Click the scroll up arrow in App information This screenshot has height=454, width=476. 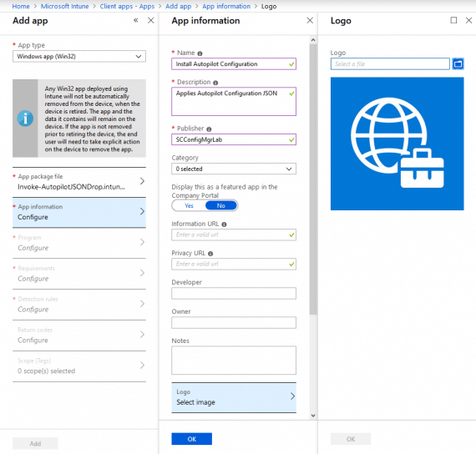coord(313,40)
